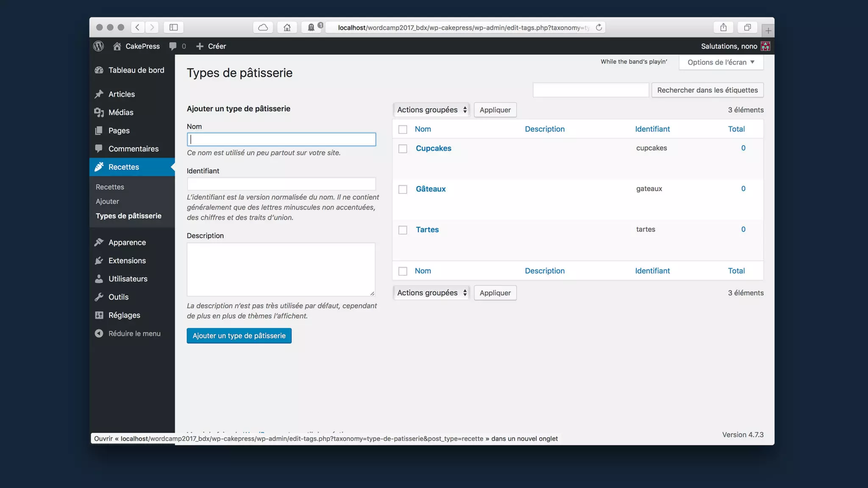
Task: Click the browser home icon
Action: tap(287, 28)
